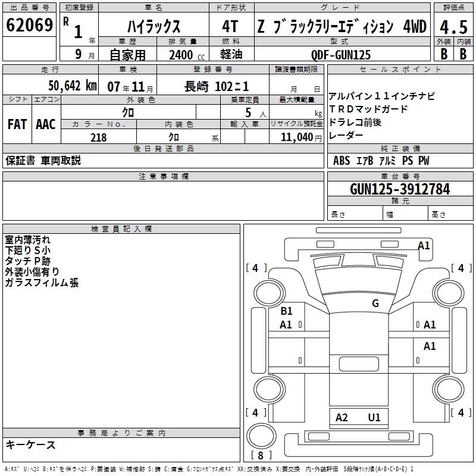Select the car name ハイラックス

[154, 26]
